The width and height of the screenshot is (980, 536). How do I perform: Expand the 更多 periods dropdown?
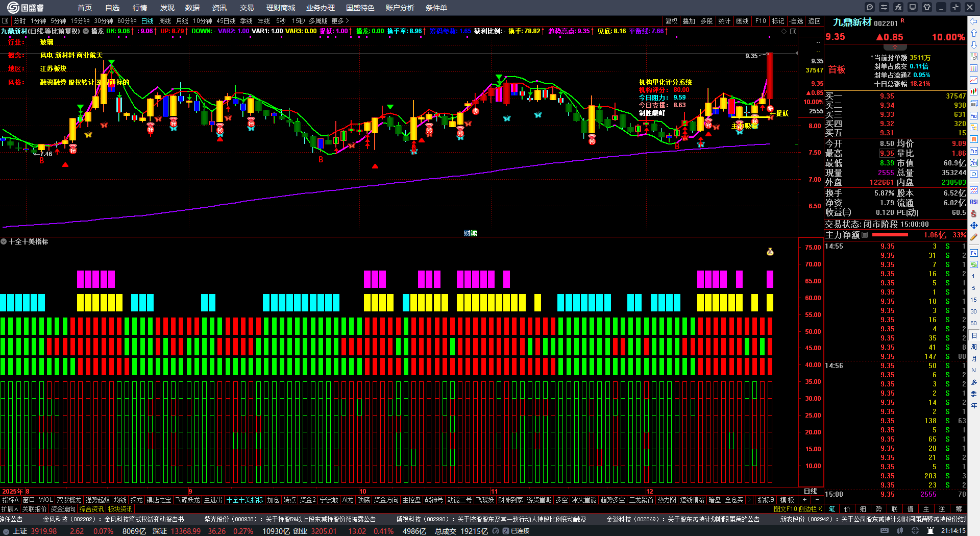tap(340, 21)
